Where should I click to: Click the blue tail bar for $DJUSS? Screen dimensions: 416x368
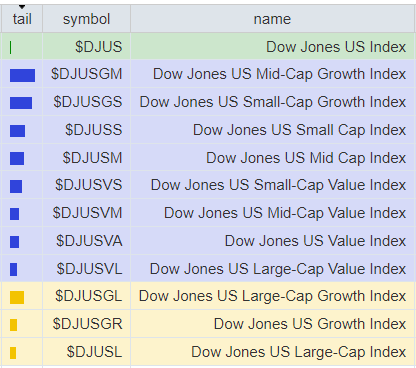[17, 131]
